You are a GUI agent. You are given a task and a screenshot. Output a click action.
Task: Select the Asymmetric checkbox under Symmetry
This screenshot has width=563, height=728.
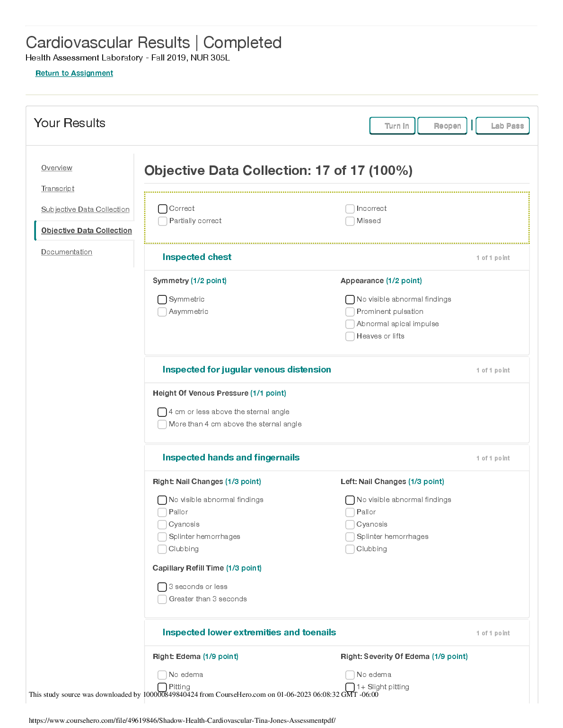pos(162,312)
